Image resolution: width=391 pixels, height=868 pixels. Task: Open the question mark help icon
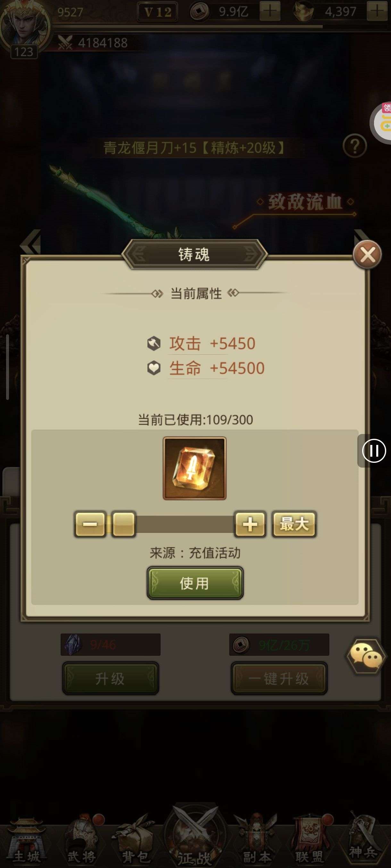[x=354, y=146]
